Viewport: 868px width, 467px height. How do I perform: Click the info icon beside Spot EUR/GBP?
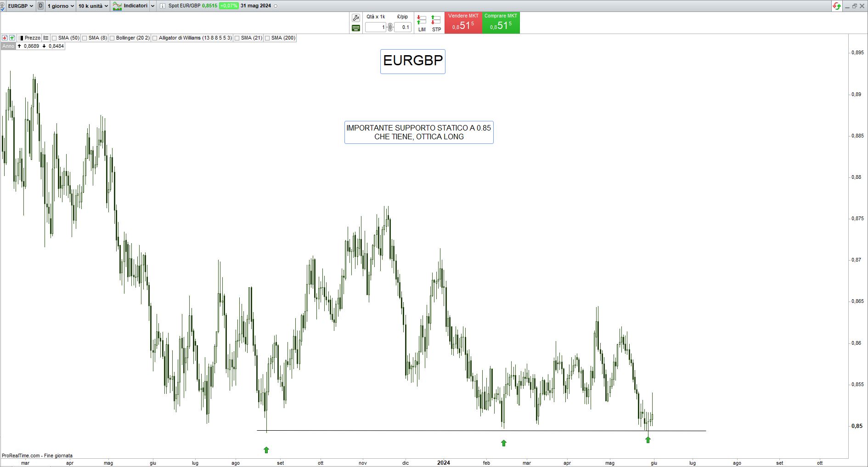tap(163, 6)
